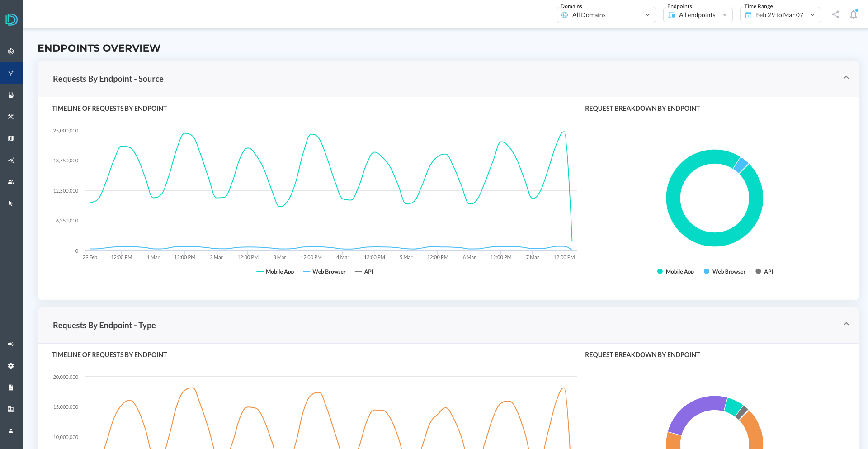868x449 pixels.
Task: Toggle Web Browser series in the legend
Action: 324,271
